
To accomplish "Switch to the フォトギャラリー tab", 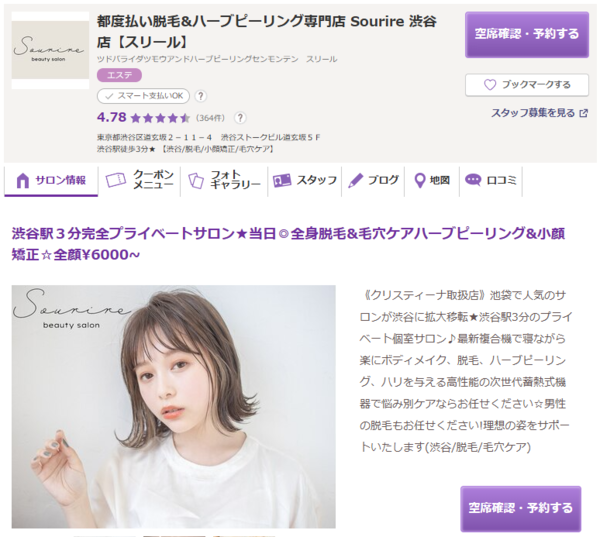I will tap(224, 180).
